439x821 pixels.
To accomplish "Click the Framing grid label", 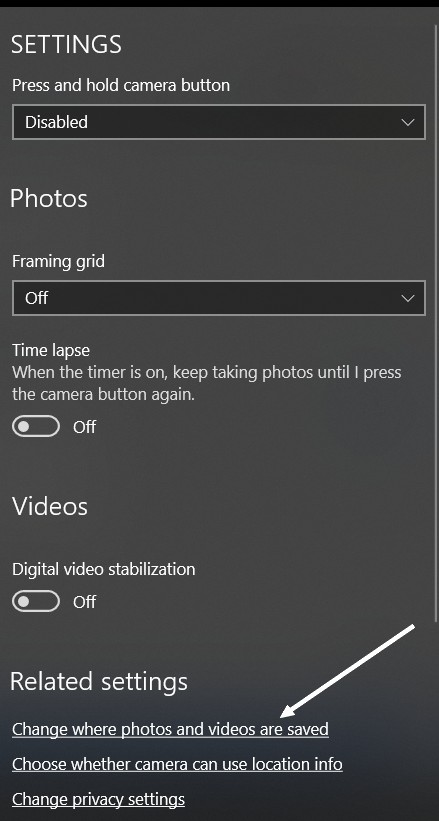I will click(58, 261).
